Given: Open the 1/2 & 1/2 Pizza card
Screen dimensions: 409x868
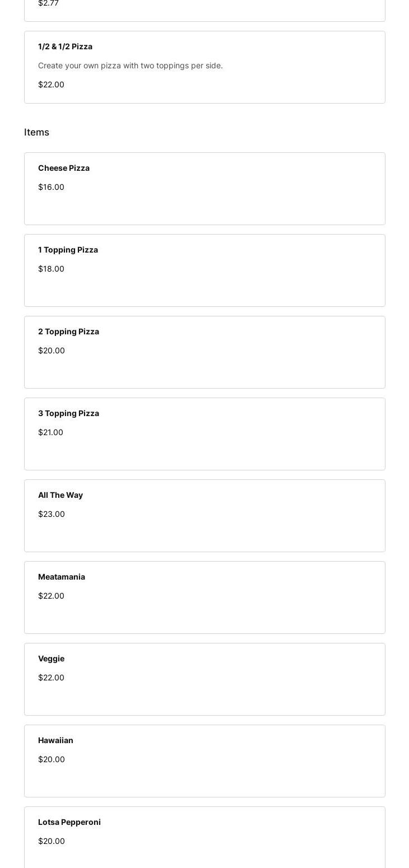Looking at the screenshot, I should coord(204,67).
